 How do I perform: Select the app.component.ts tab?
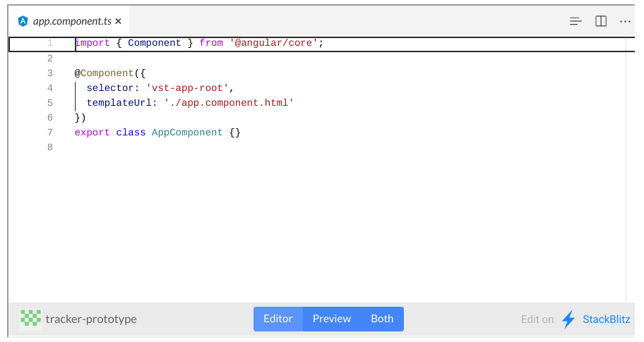(69, 21)
